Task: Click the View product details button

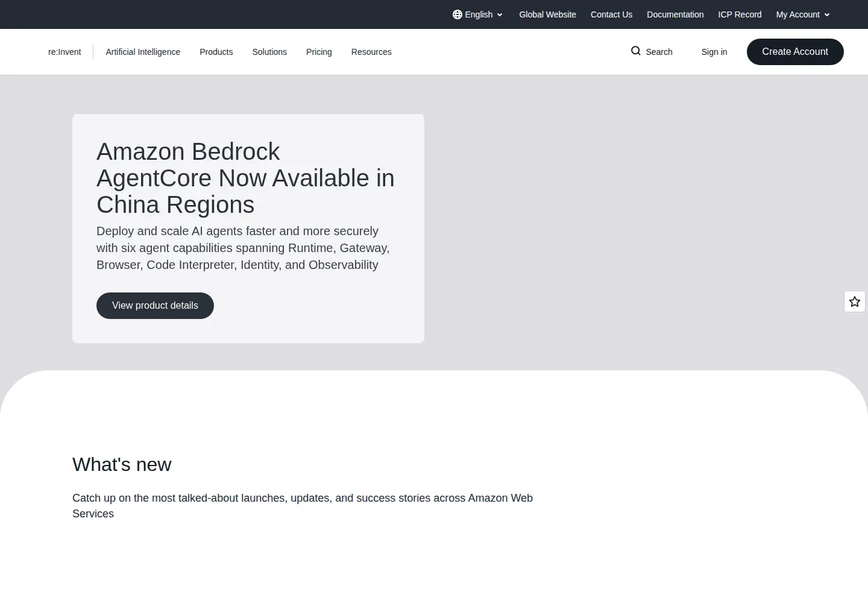Action: click(x=155, y=306)
